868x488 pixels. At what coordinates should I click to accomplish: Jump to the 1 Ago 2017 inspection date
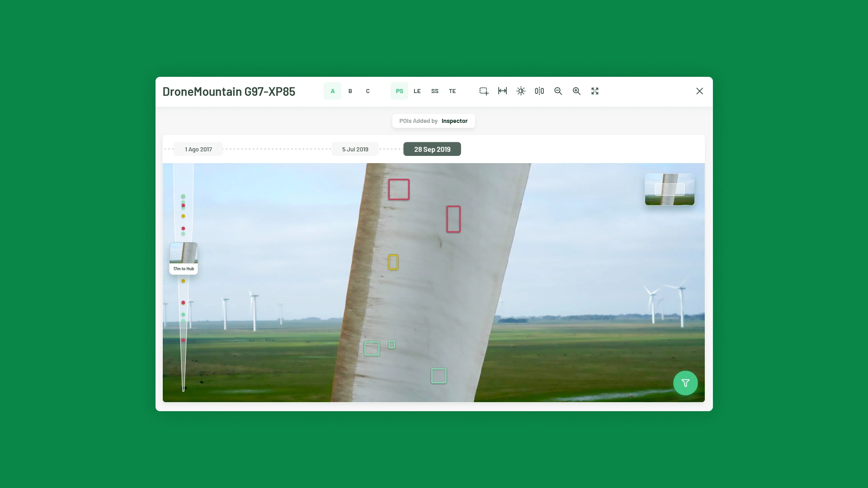198,150
